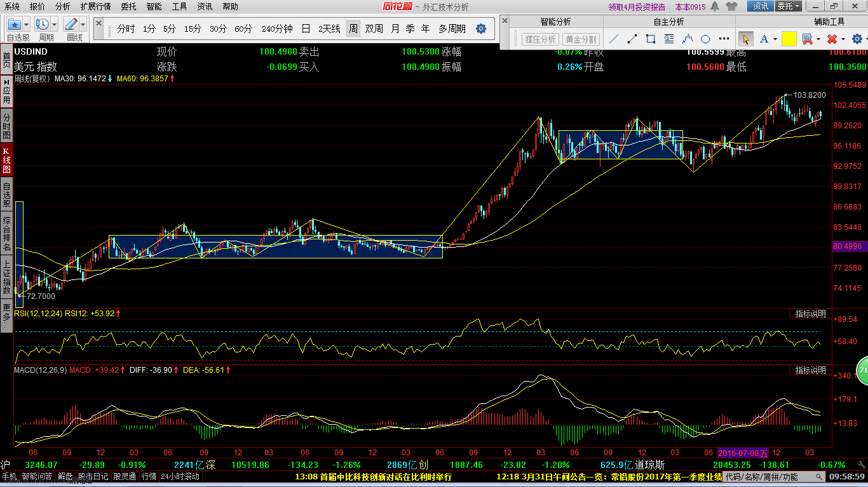
Task: Click the text 'A' font tool
Action: pyautogui.click(x=764, y=39)
